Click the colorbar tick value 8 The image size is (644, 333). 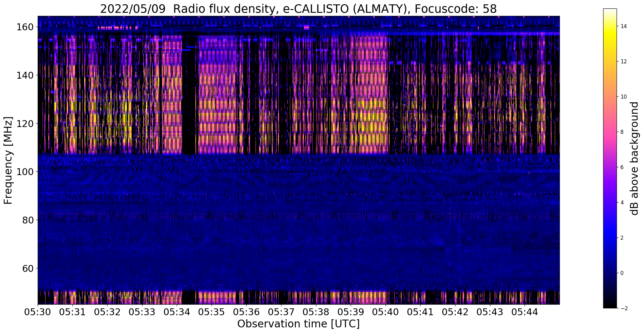pyautogui.click(x=622, y=132)
